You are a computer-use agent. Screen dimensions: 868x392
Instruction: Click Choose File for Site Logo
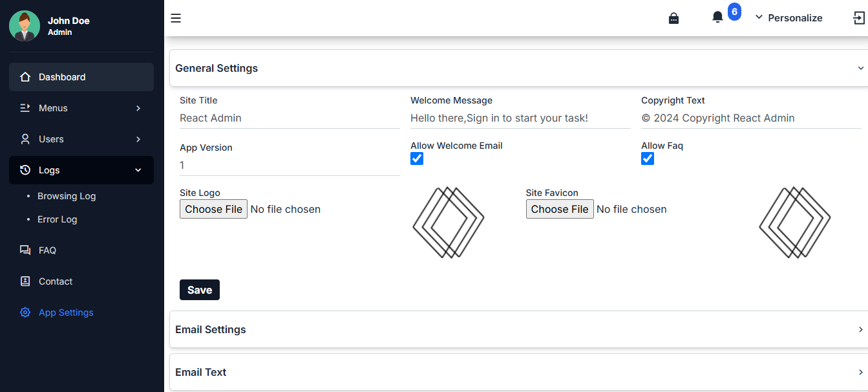(213, 209)
